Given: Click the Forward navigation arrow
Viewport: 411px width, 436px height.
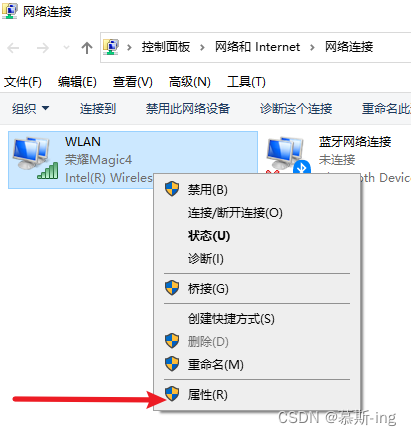Looking at the screenshot, I should coord(43,48).
